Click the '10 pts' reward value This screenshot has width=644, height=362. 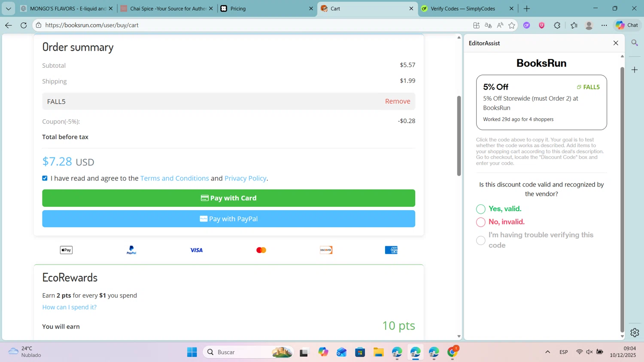[398, 326]
